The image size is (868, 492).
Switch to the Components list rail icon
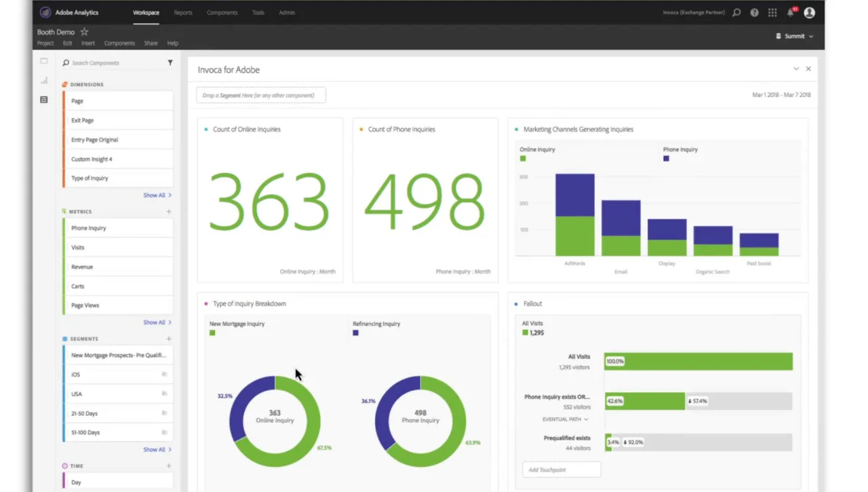coord(44,100)
